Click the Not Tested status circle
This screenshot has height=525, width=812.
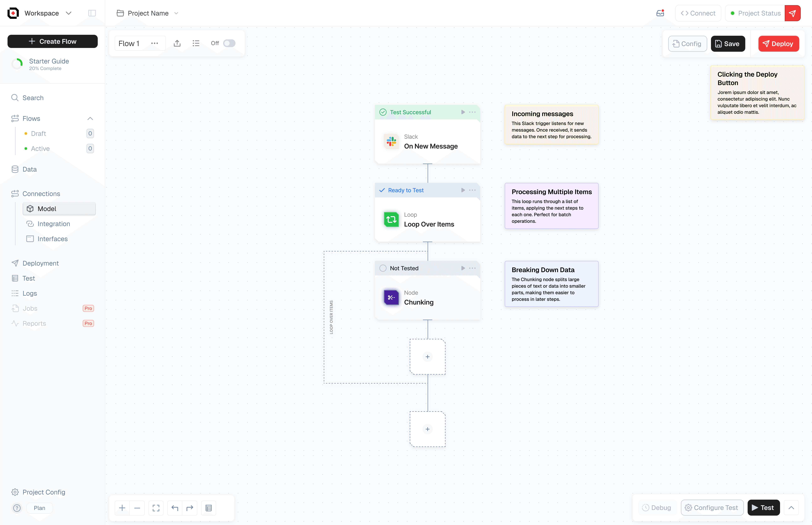tap(383, 268)
